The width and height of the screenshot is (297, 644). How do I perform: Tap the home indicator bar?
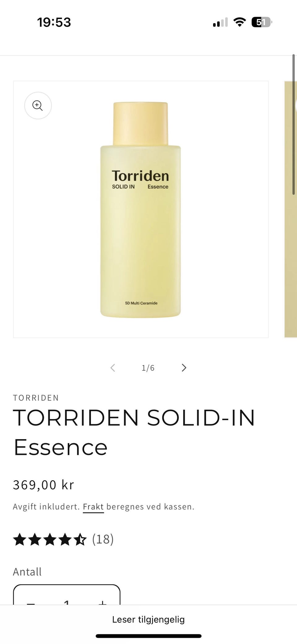click(x=148, y=636)
